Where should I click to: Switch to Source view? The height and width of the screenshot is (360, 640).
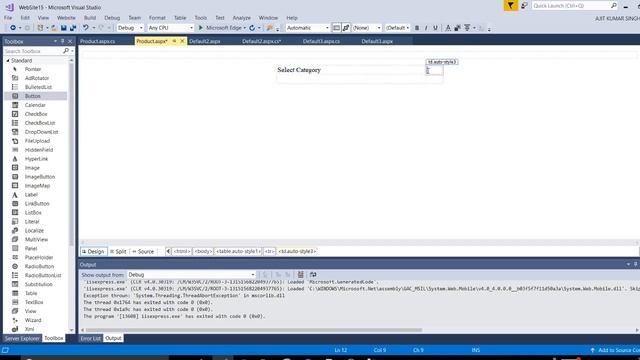pyautogui.click(x=143, y=251)
